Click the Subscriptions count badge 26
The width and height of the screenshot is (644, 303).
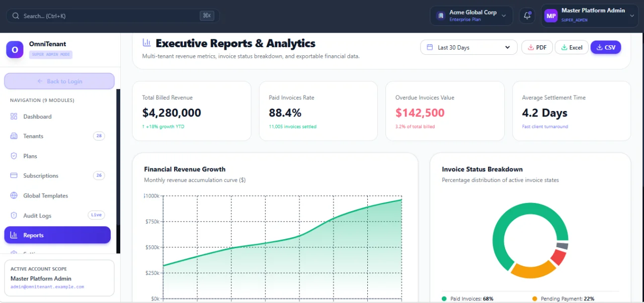(x=99, y=176)
